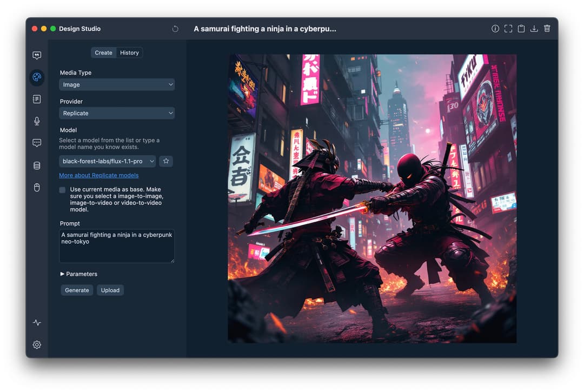Open the chat quotes sidebar icon
584x392 pixels.
37,56
